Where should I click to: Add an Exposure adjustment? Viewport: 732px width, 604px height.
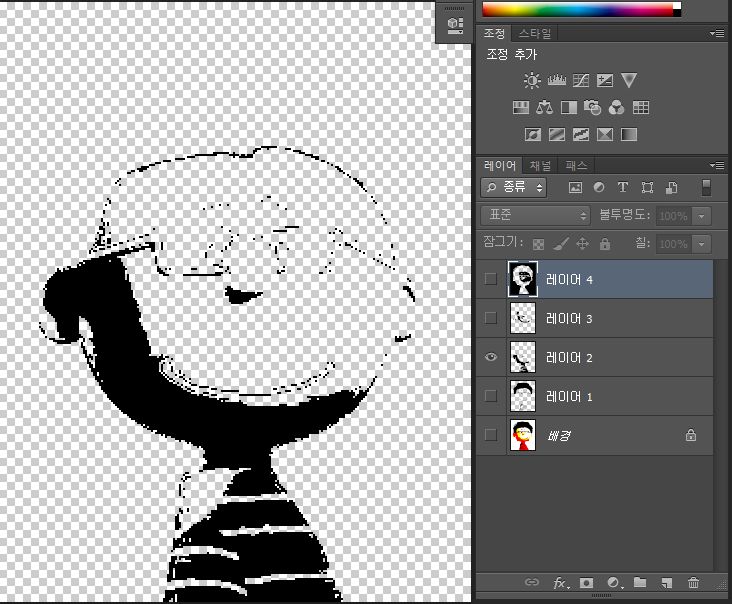pyautogui.click(x=605, y=80)
